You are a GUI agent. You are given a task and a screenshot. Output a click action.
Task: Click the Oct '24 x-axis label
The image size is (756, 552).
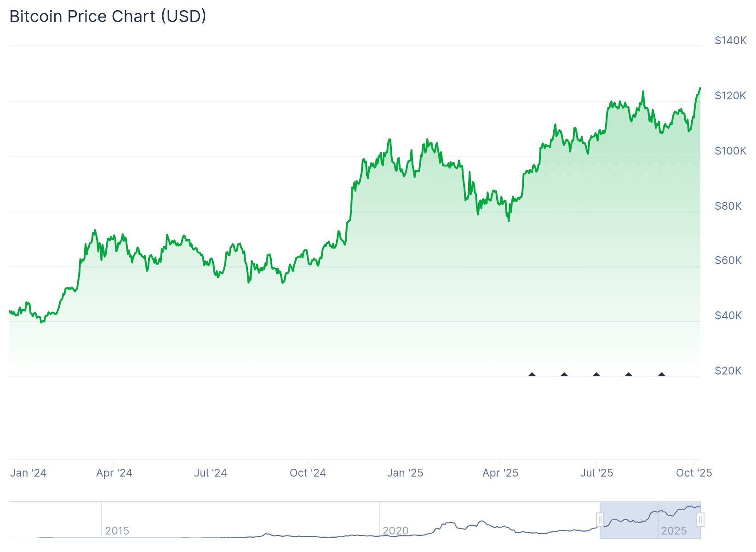[x=308, y=473]
